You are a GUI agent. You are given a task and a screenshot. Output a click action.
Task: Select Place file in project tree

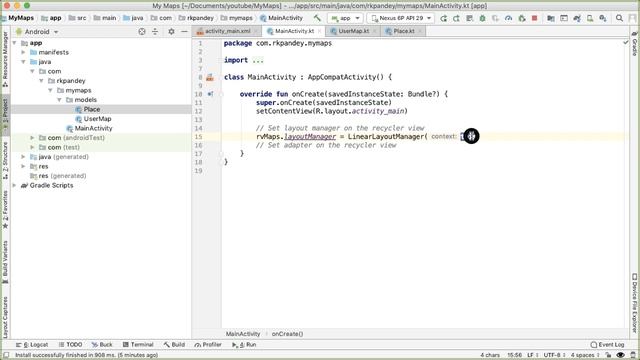pos(92,109)
